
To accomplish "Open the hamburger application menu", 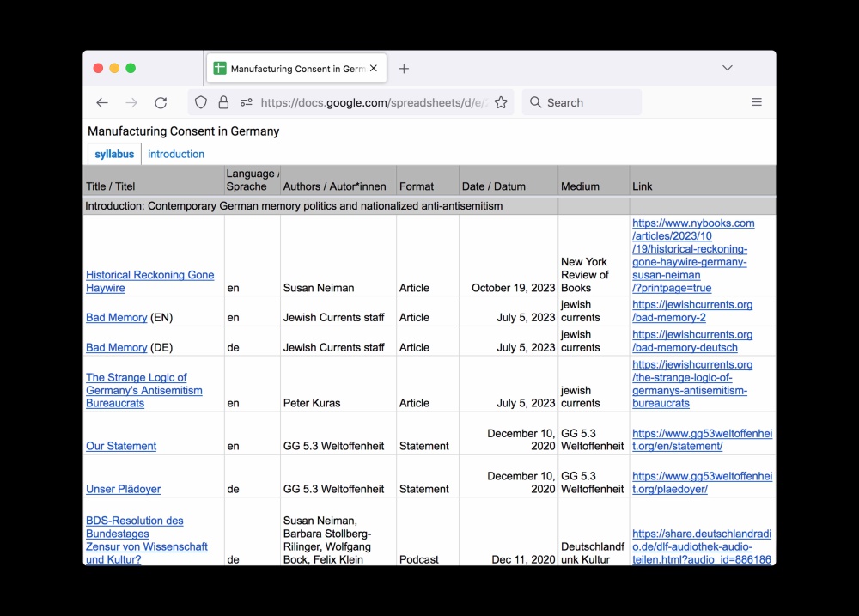I will point(757,102).
